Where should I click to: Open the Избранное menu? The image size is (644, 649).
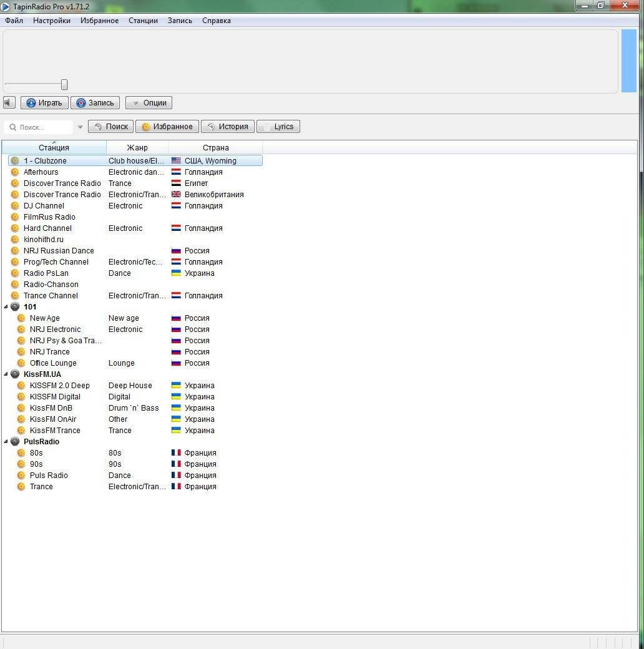99,20
